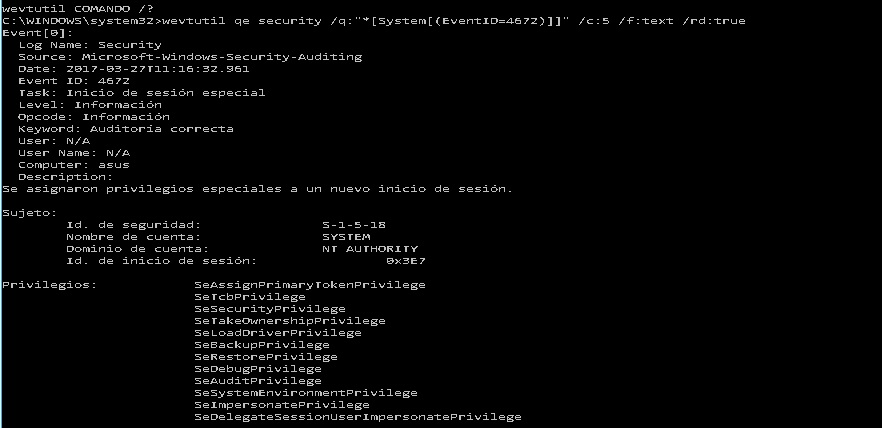Click SeDelegateSessionUserImpersonatePrivilege entry
Screen dimensions: 882x428
point(358,417)
